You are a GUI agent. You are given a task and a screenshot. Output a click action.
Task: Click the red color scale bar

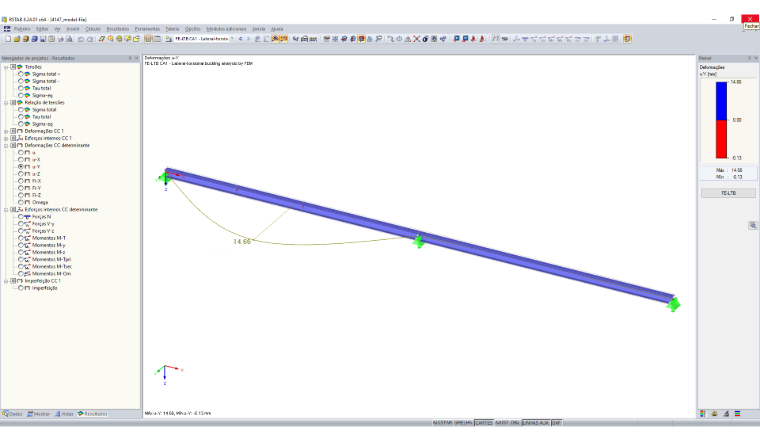(721, 139)
